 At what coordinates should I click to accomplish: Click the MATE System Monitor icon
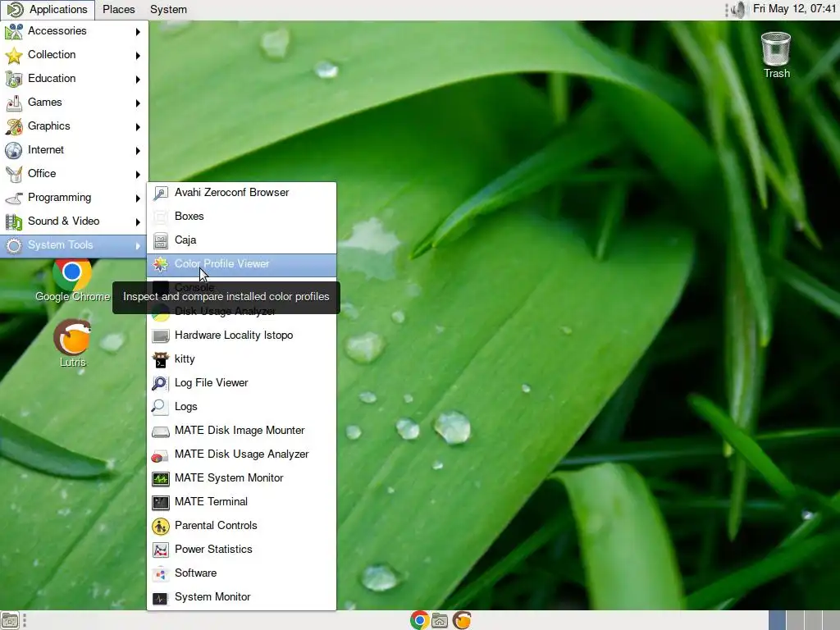click(x=160, y=478)
